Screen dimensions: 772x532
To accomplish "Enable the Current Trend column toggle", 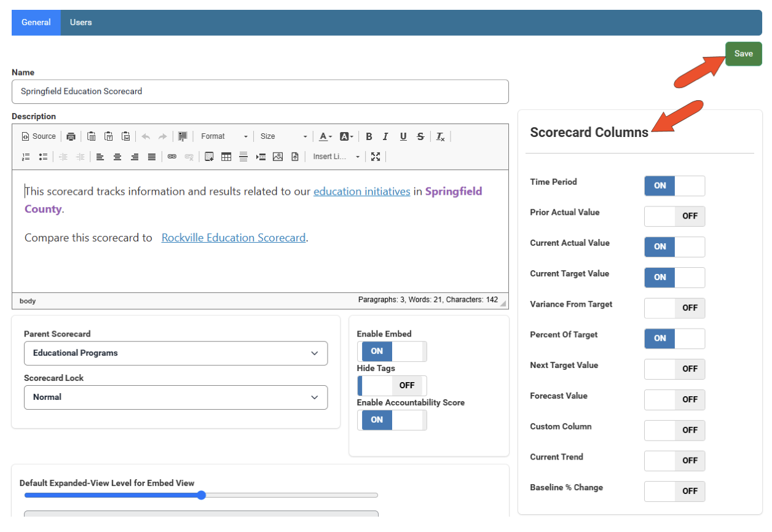I will pyautogui.click(x=674, y=461).
